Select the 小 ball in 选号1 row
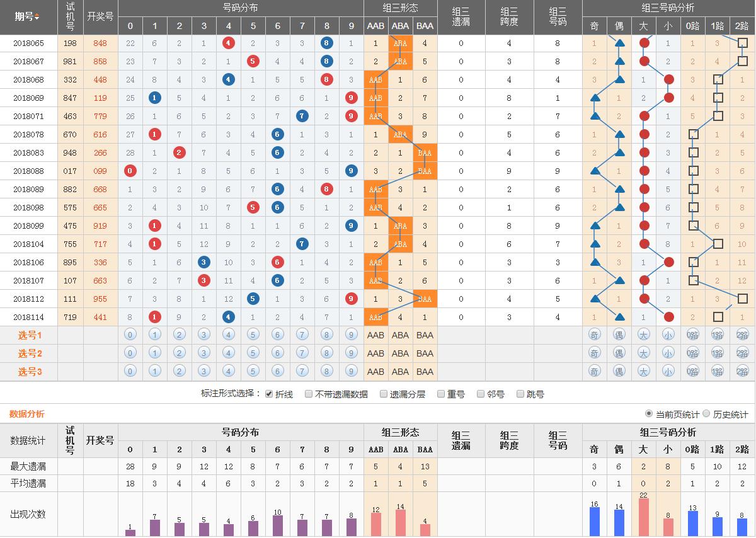The height and width of the screenshot is (538, 756). (668, 335)
